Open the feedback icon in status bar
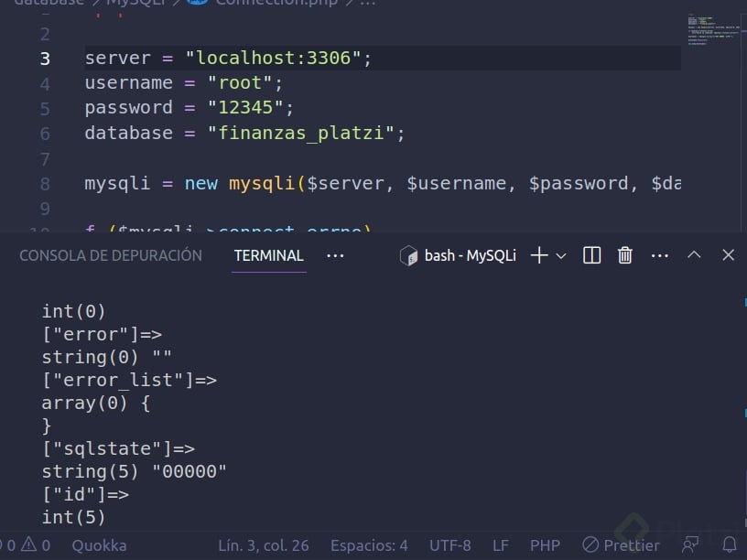Screen dimensions: 747x560 (x=690, y=544)
